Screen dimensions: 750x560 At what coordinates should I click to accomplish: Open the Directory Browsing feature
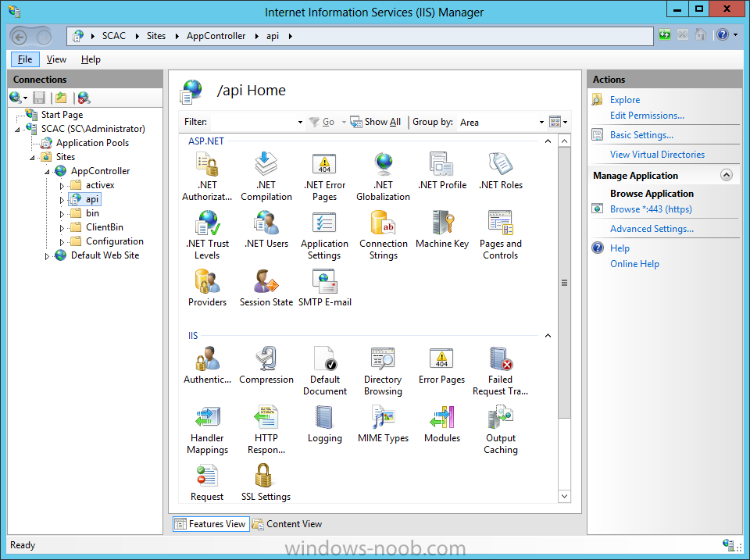[x=383, y=371]
